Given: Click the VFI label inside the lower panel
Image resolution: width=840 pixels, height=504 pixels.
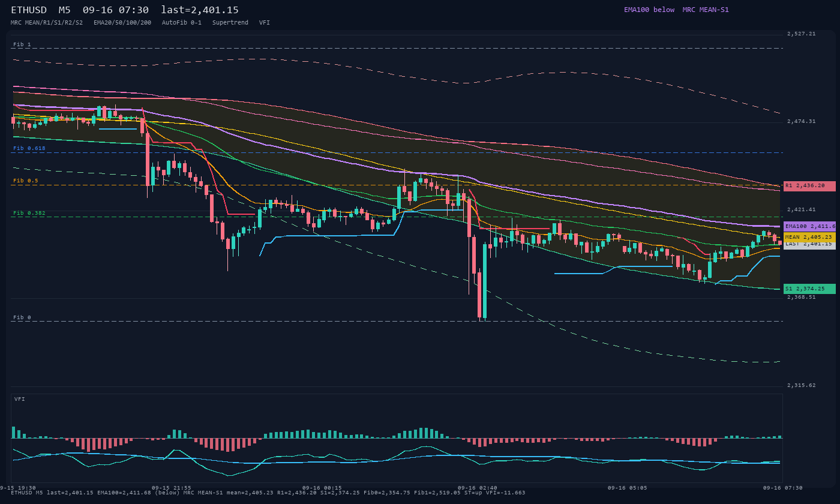Looking at the screenshot, I should point(20,399).
